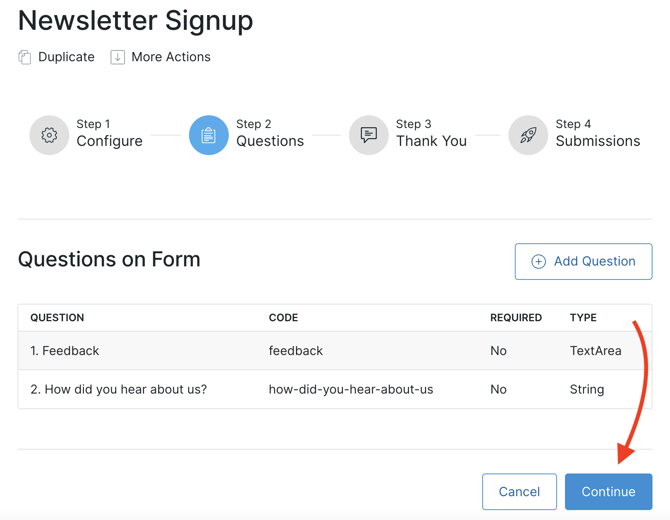Click the Duplicate copy icon

[x=25, y=58]
